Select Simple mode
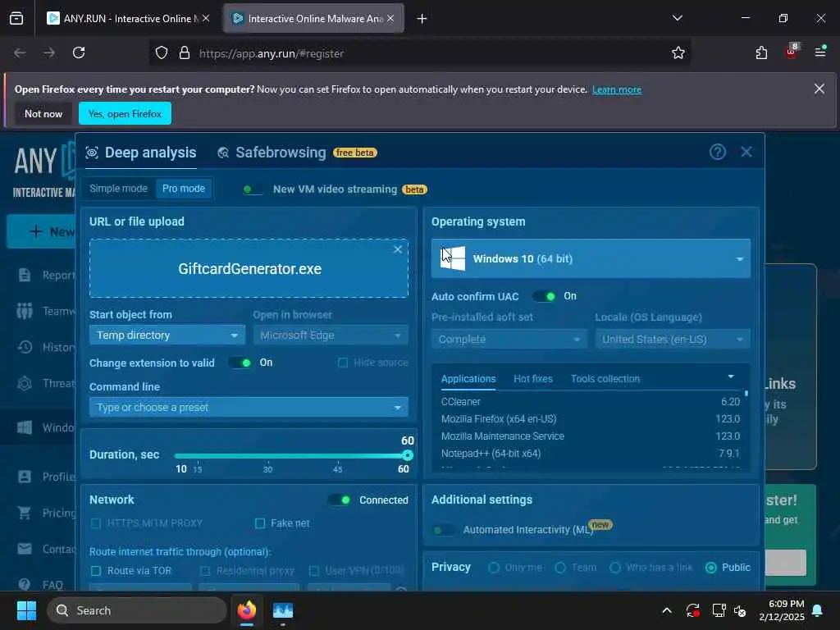 coord(118,189)
